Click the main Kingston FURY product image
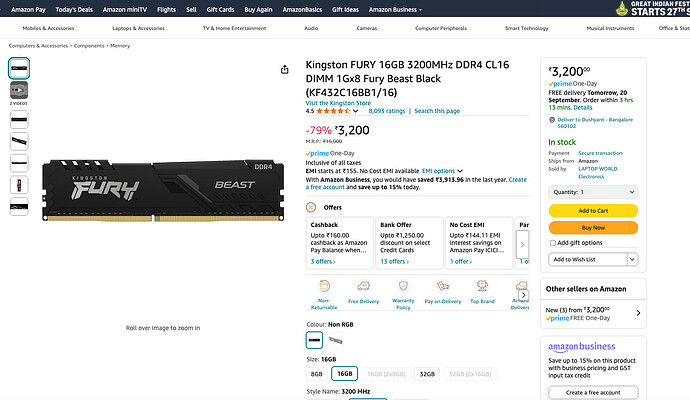 163,190
